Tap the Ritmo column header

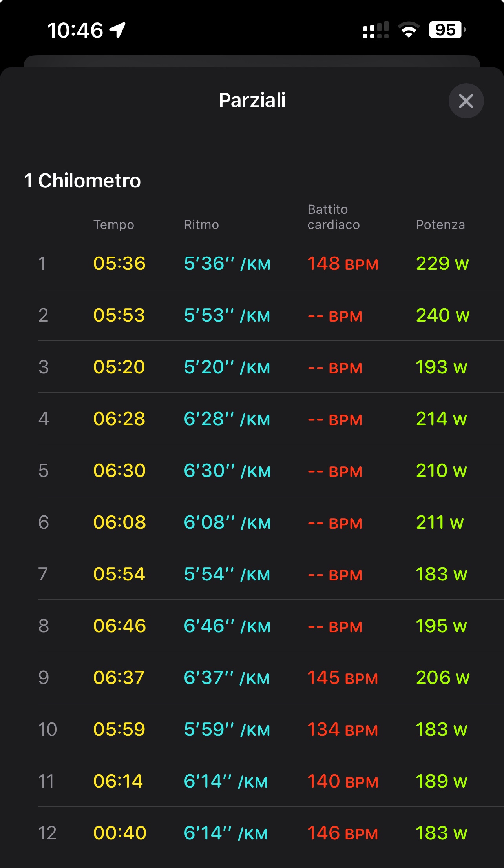pyautogui.click(x=201, y=225)
